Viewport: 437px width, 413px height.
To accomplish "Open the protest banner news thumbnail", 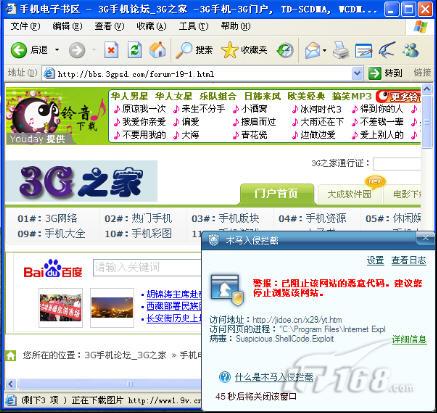I will (60, 307).
